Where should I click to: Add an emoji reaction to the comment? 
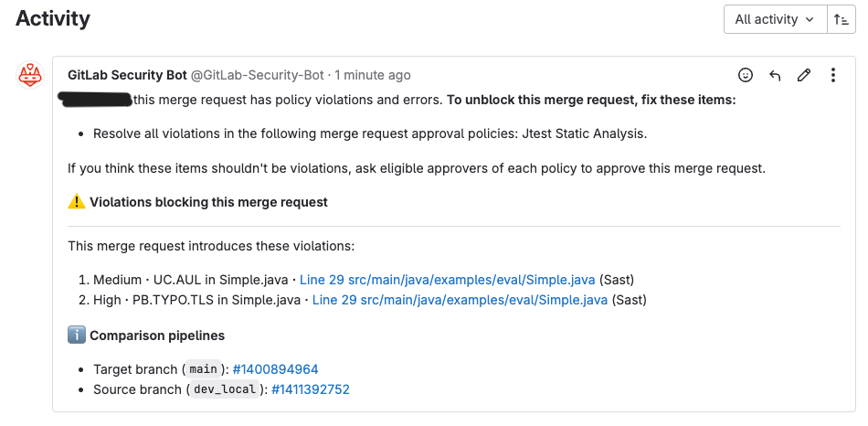click(x=746, y=75)
